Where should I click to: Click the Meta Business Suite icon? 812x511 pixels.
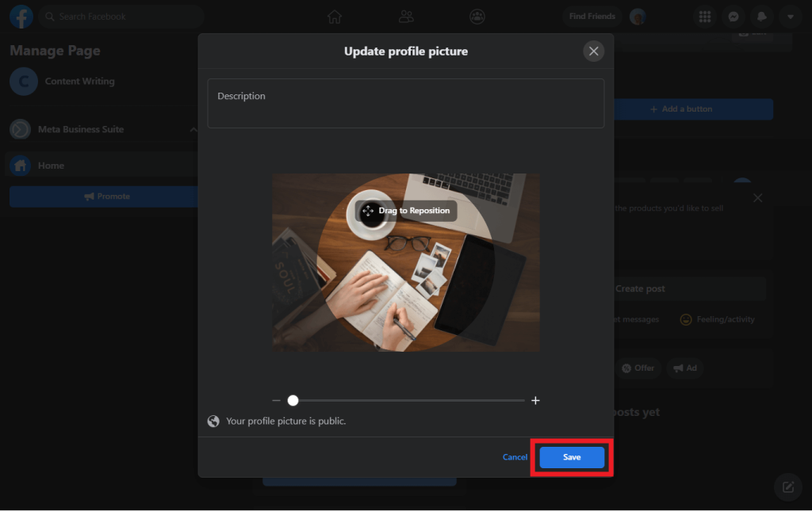[20, 129]
